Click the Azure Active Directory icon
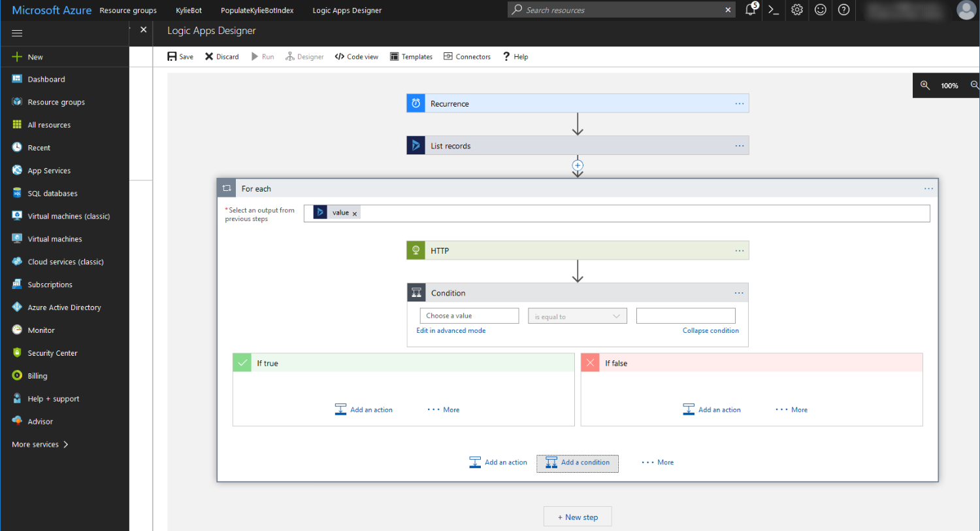 tap(17, 307)
